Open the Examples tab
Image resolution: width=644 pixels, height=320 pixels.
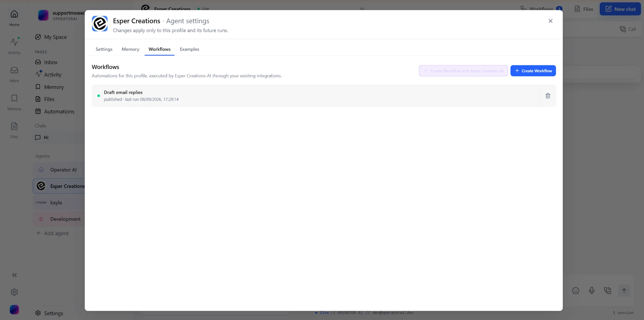coord(190,49)
